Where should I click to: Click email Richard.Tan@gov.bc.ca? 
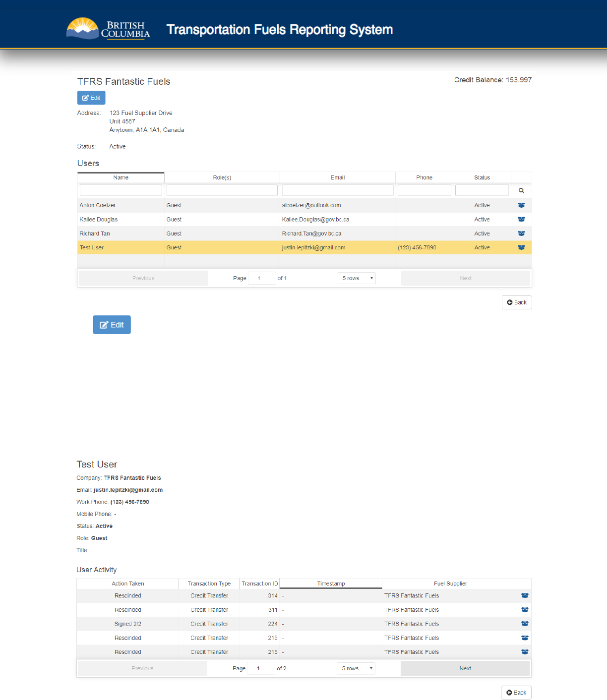(x=312, y=233)
